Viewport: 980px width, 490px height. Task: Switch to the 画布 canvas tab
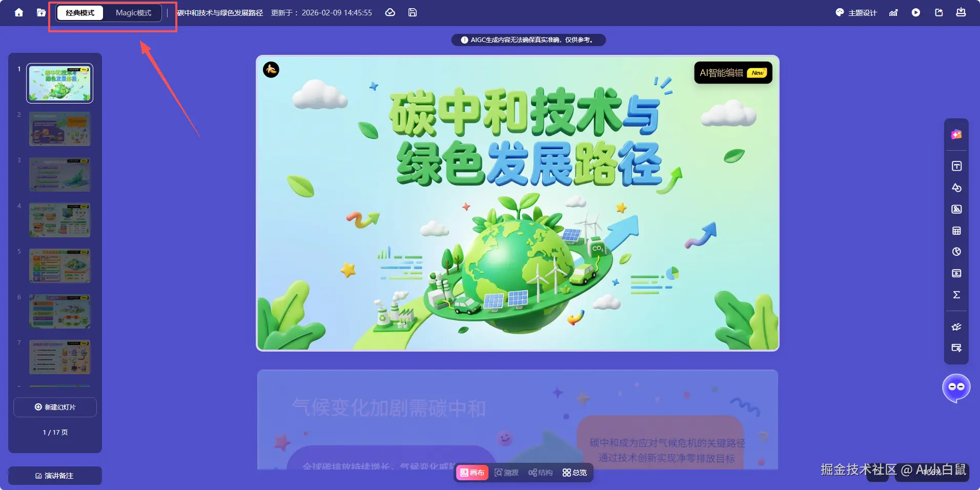[472, 473]
